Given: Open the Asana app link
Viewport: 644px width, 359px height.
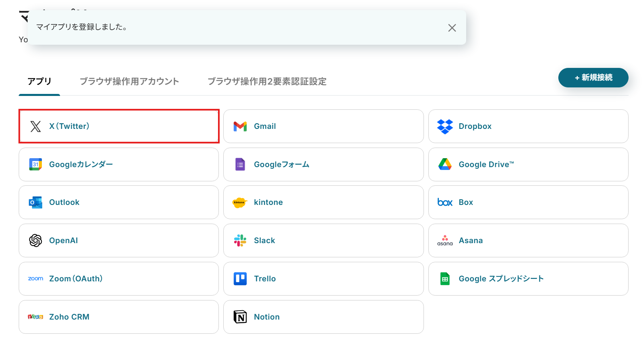Looking at the screenshot, I should click(x=471, y=240).
